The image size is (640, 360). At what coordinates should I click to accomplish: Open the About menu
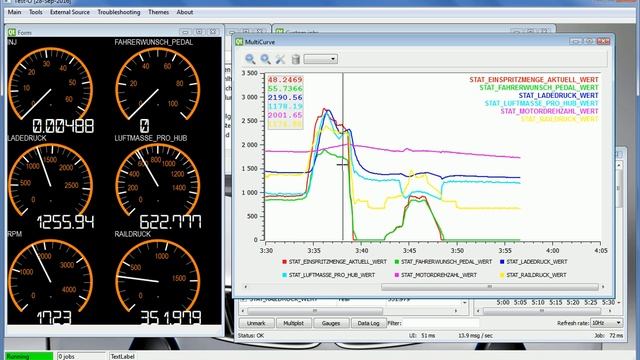point(184,12)
